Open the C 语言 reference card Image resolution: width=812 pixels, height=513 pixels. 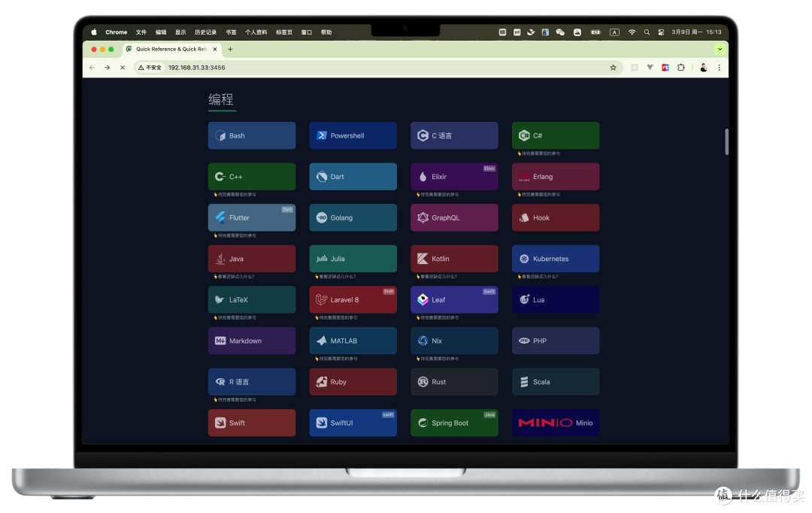pyautogui.click(x=454, y=135)
